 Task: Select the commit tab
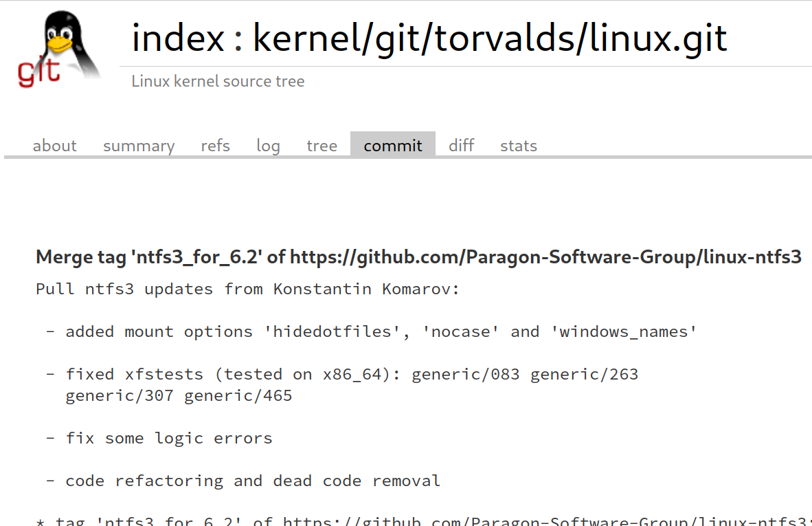(x=393, y=146)
